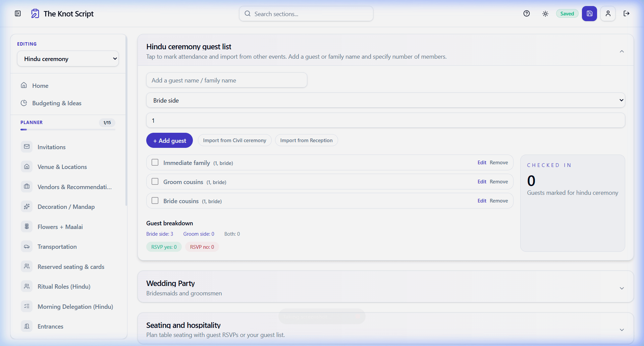Image resolution: width=644 pixels, height=346 pixels.
Task: Expand the Wedding Party section
Action: [x=622, y=288]
